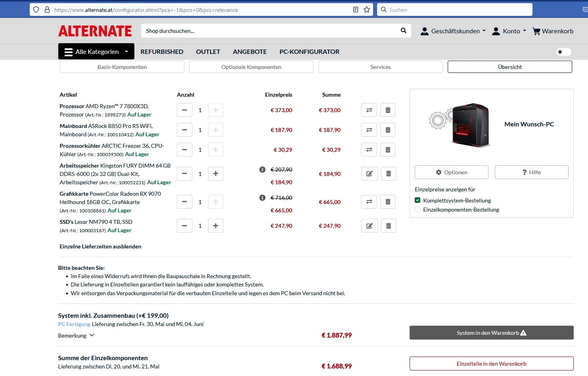
Task: Toggle the dark mode light switch
Action: (x=563, y=52)
